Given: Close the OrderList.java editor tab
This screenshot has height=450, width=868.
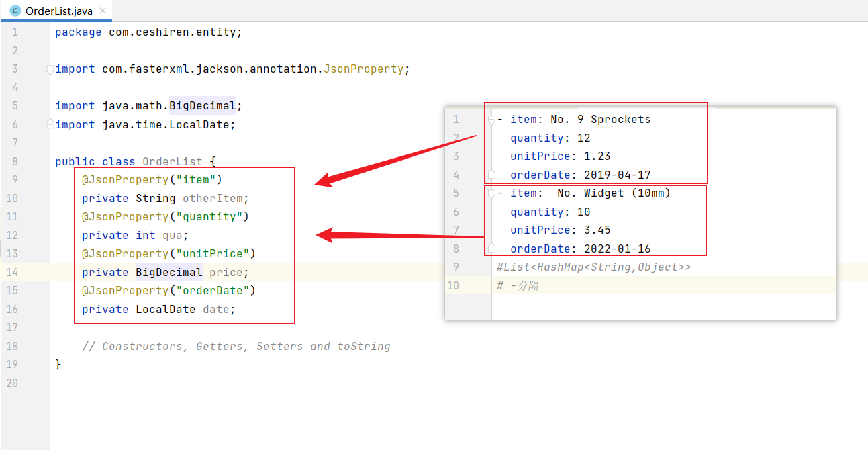Looking at the screenshot, I should (x=102, y=11).
